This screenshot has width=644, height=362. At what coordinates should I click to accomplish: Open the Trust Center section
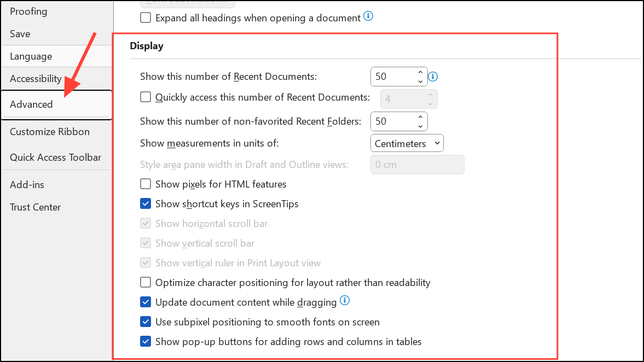pos(35,207)
